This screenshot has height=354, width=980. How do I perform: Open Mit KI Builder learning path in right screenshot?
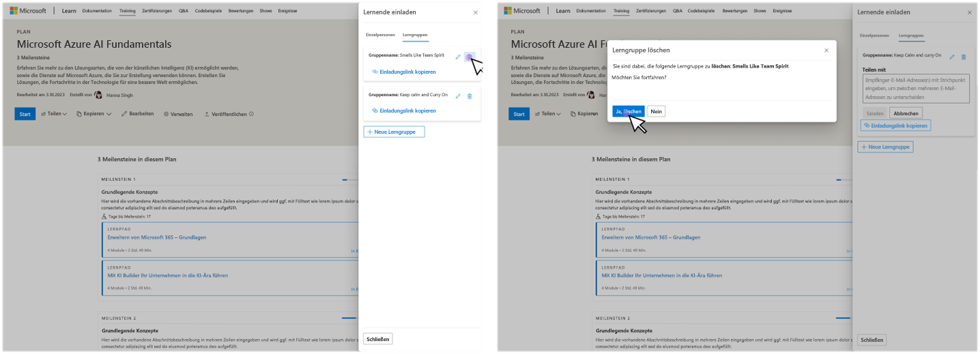point(662,276)
